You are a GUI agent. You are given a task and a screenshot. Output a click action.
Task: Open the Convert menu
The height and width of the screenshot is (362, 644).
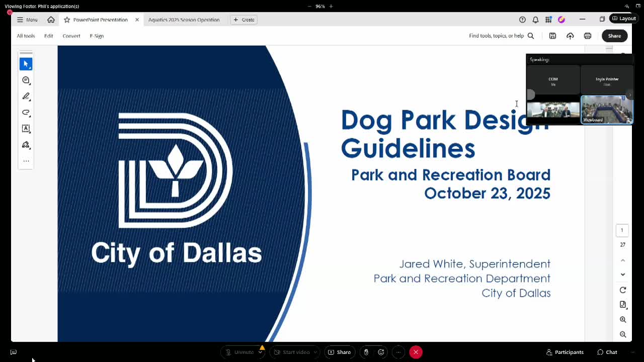pyautogui.click(x=71, y=36)
